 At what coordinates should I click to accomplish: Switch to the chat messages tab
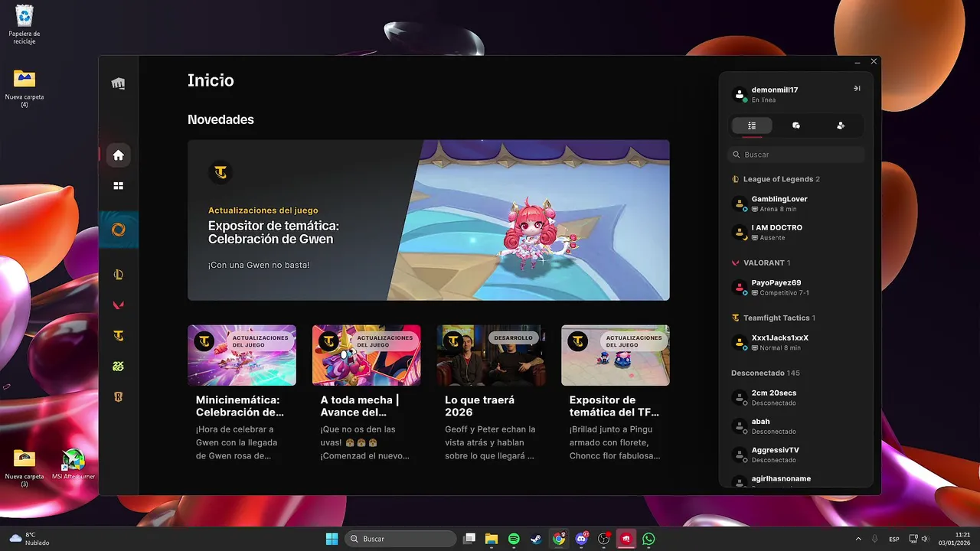coord(796,126)
